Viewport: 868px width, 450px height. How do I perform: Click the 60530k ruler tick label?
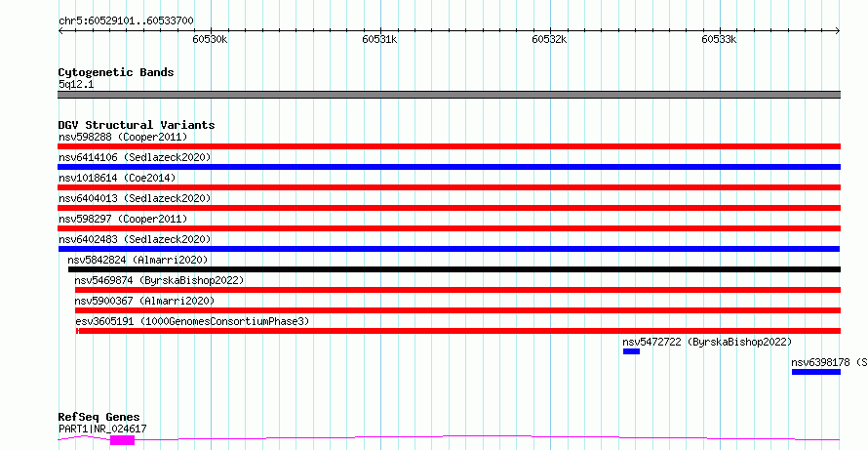[x=210, y=39]
